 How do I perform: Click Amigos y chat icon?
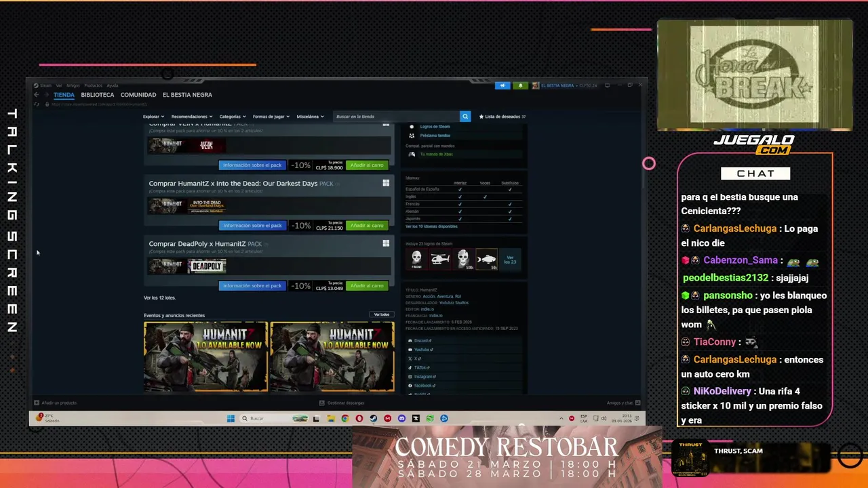(x=637, y=403)
